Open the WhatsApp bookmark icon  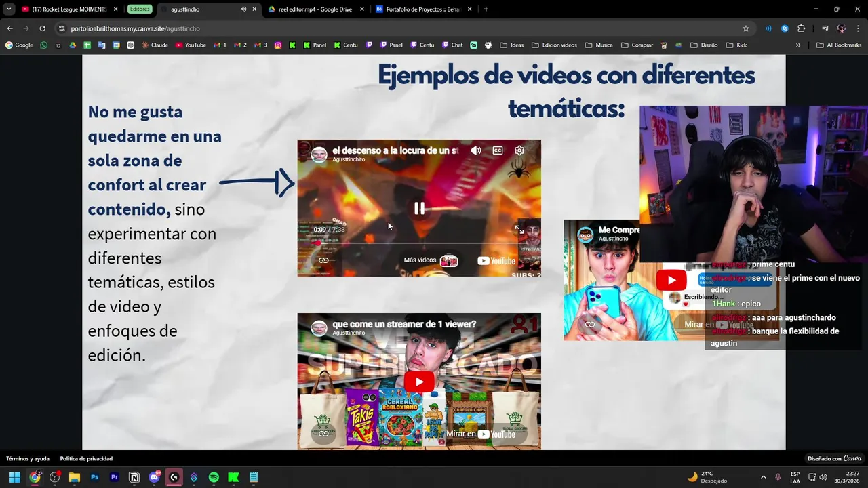[44, 45]
